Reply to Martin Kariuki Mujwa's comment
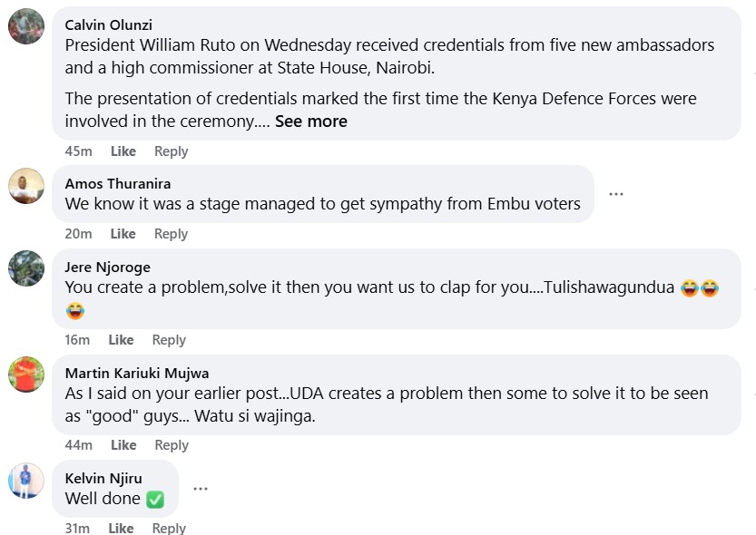Image resolution: width=756 pixels, height=535 pixels. point(171,445)
